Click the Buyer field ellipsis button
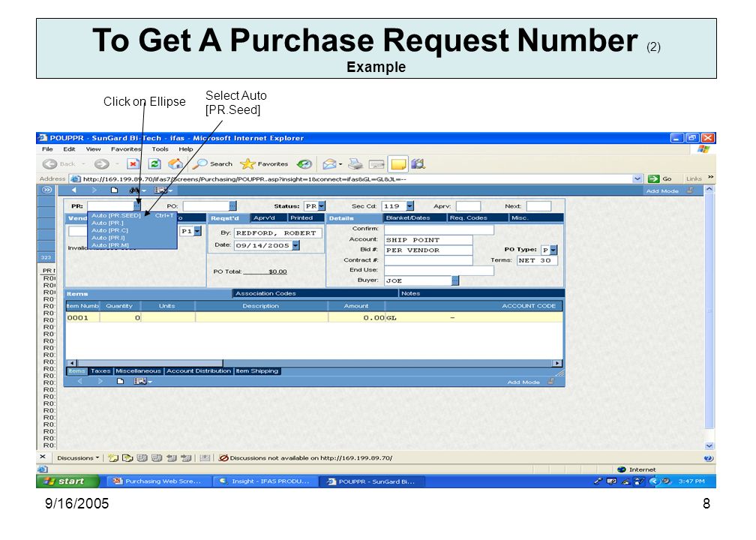The height and width of the screenshot is (540, 756). coord(455,280)
